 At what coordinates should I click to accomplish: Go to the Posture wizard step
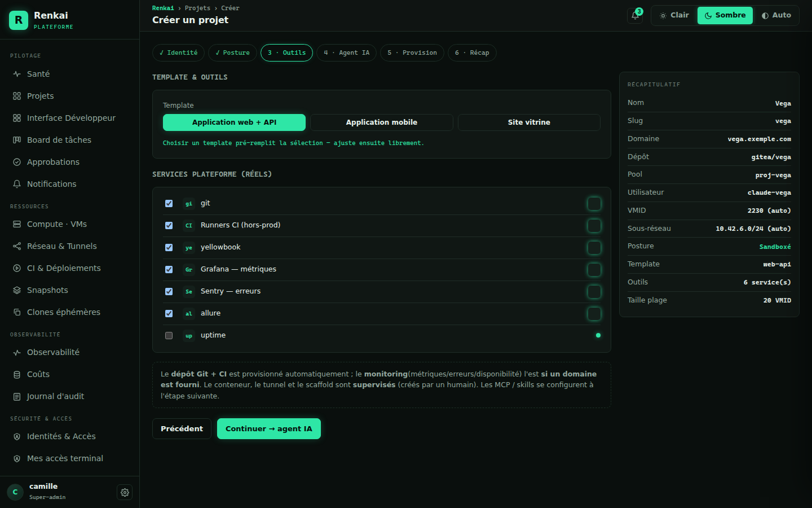pos(232,52)
